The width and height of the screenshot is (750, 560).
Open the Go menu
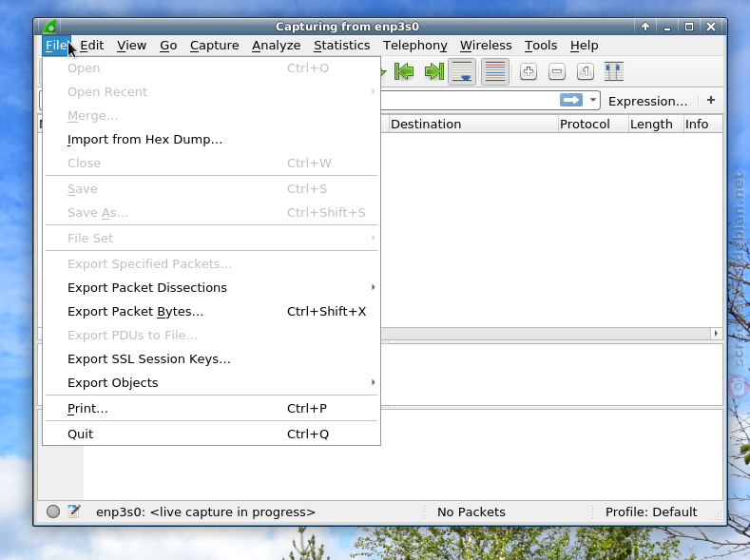pyautogui.click(x=168, y=46)
